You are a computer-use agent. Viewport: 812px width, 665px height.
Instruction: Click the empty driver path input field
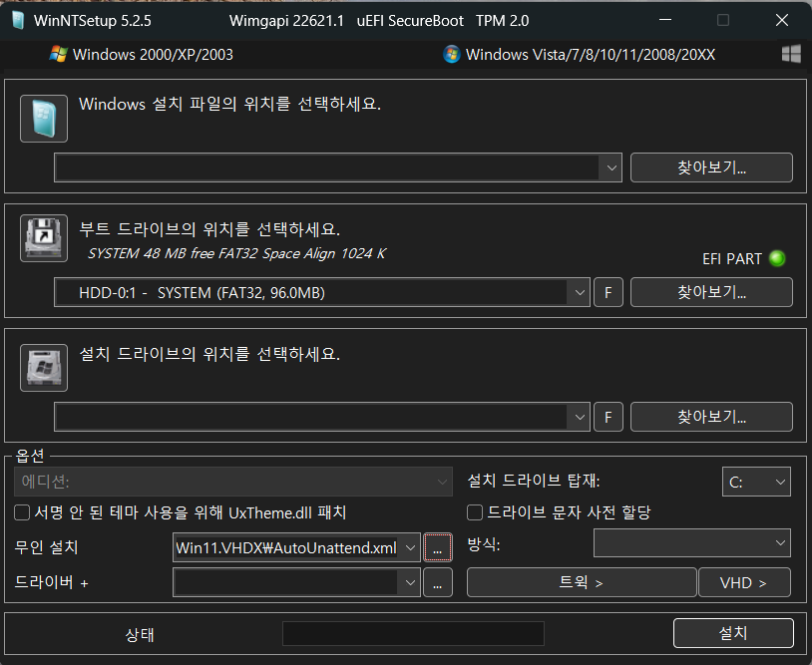(286, 582)
